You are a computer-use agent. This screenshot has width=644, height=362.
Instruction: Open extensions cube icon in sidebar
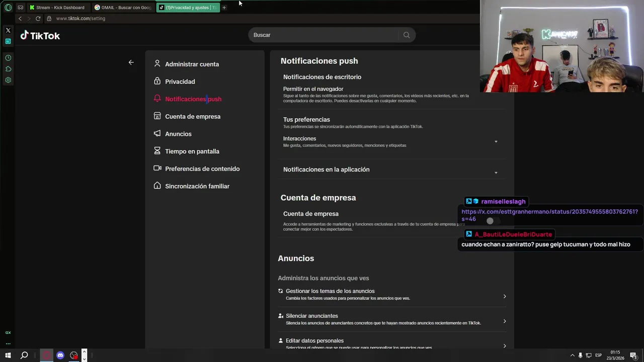[8, 69]
